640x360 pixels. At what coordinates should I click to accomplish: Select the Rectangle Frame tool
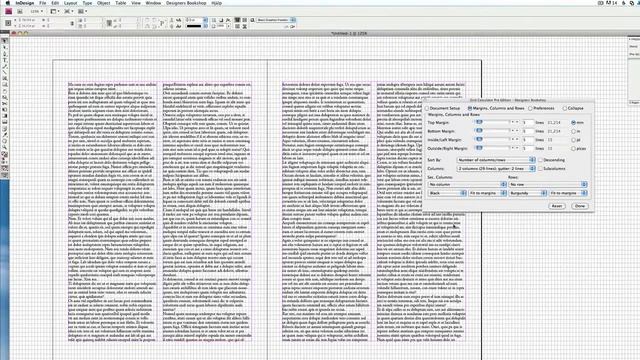(x=5, y=78)
